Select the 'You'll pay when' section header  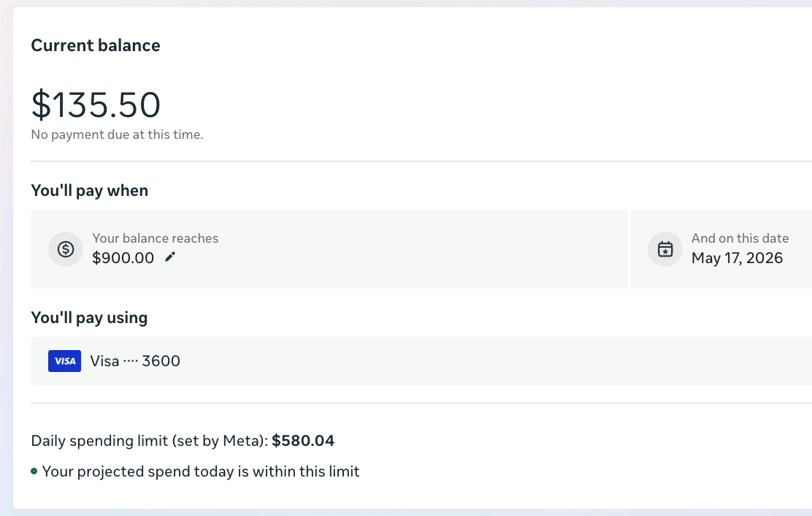click(89, 190)
